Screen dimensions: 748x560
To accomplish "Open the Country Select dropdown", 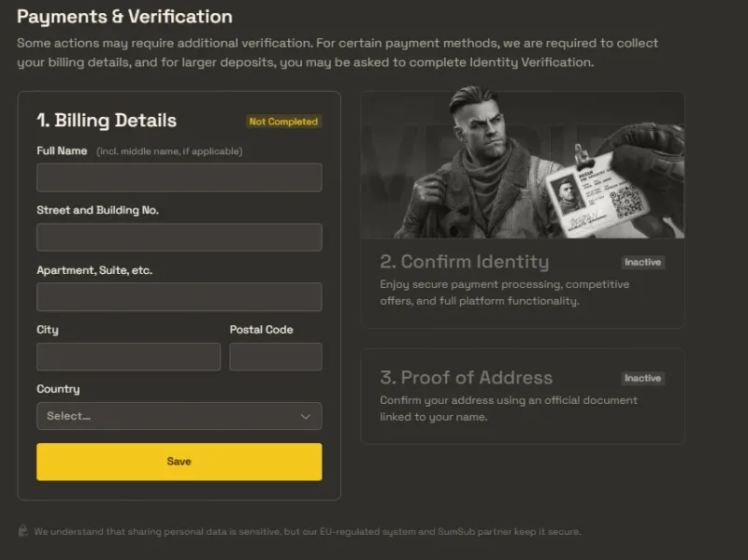I will [179, 416].
